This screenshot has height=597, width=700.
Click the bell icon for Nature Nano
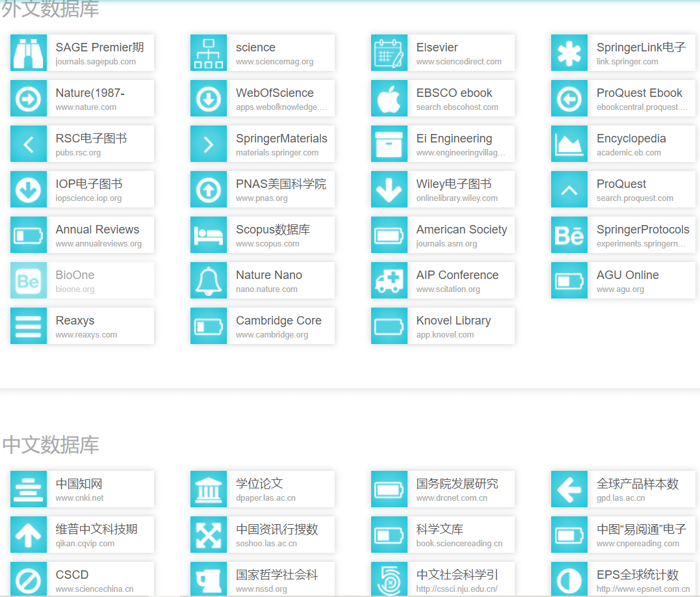(x=209, y=280)
